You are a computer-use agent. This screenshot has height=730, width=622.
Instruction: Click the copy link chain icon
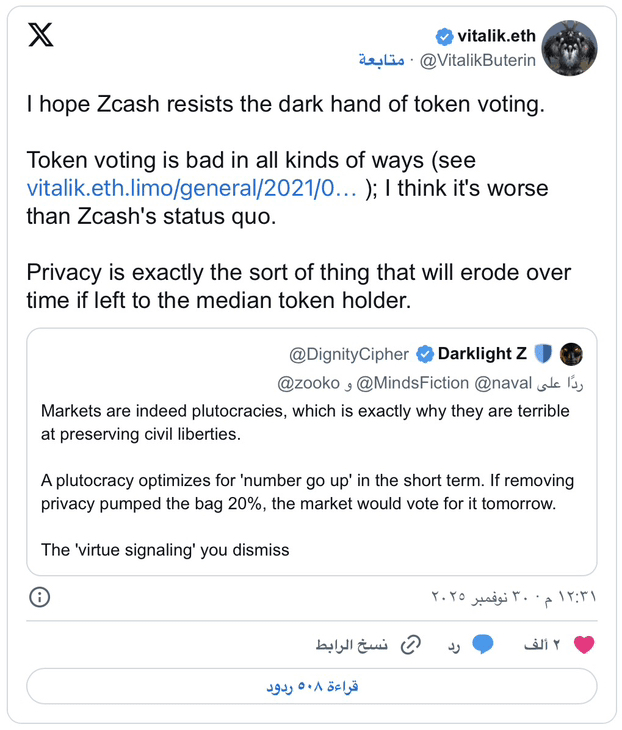click(x=409, y=645)
